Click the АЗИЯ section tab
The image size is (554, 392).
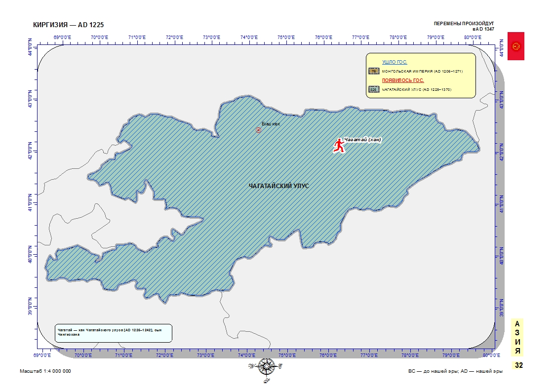coord(517,338)
